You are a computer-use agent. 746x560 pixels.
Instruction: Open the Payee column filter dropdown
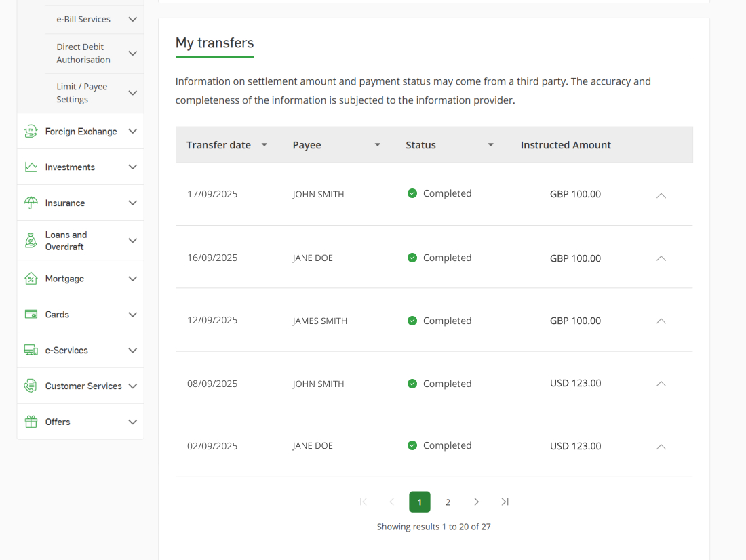(378, 145)
